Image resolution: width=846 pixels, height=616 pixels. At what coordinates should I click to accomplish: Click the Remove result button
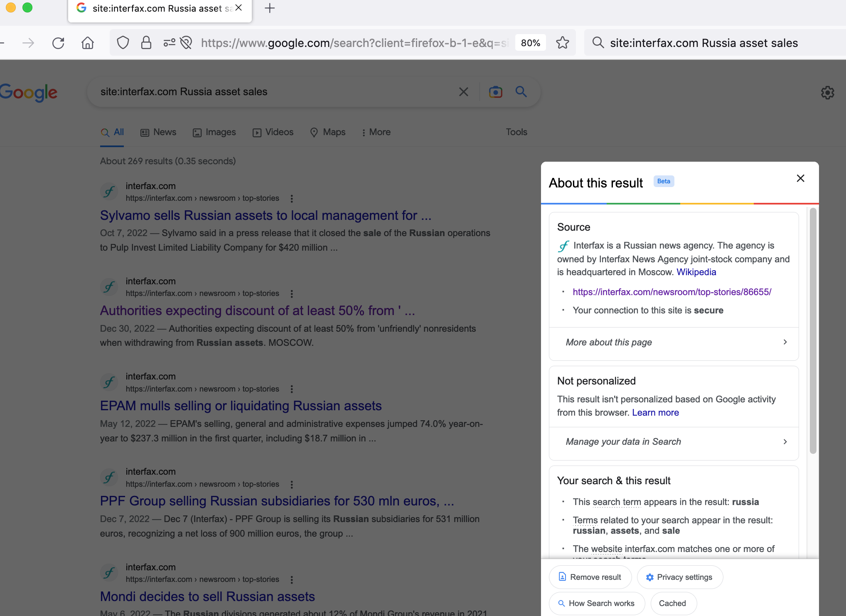pos(590,577)
